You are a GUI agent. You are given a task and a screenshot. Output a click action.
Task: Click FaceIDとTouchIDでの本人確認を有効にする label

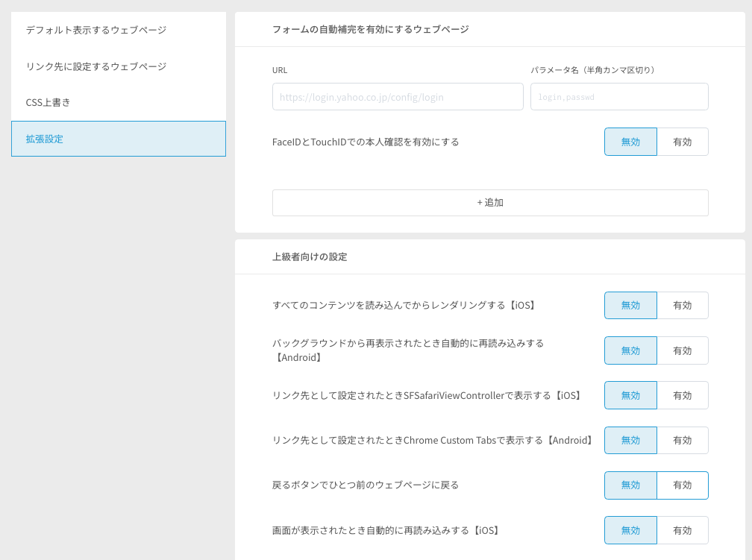click(x=366, y=142)
